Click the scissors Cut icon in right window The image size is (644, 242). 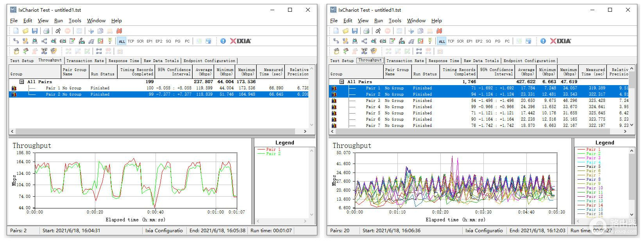click(x=411, y=31)
